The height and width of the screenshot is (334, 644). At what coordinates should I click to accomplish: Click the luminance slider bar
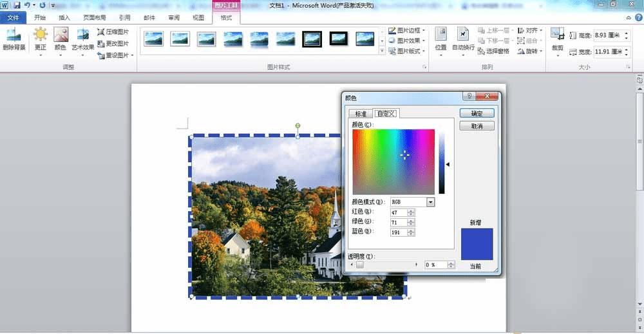(x=442, y=163)
